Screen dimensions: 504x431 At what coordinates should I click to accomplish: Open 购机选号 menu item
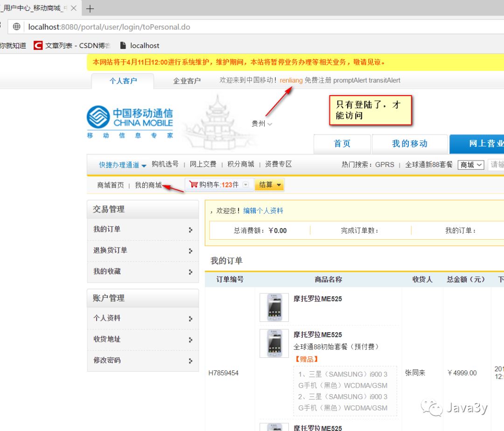pos(165,164)
